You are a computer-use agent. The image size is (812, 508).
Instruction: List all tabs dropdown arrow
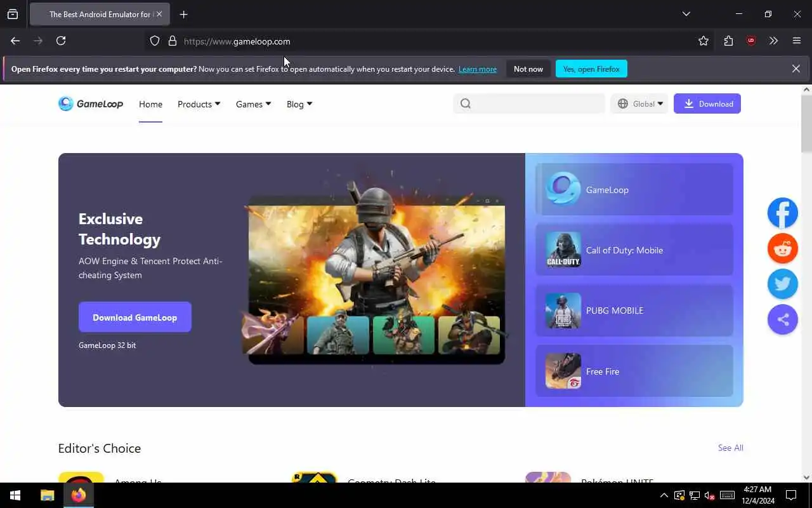[x=686, y=14]
